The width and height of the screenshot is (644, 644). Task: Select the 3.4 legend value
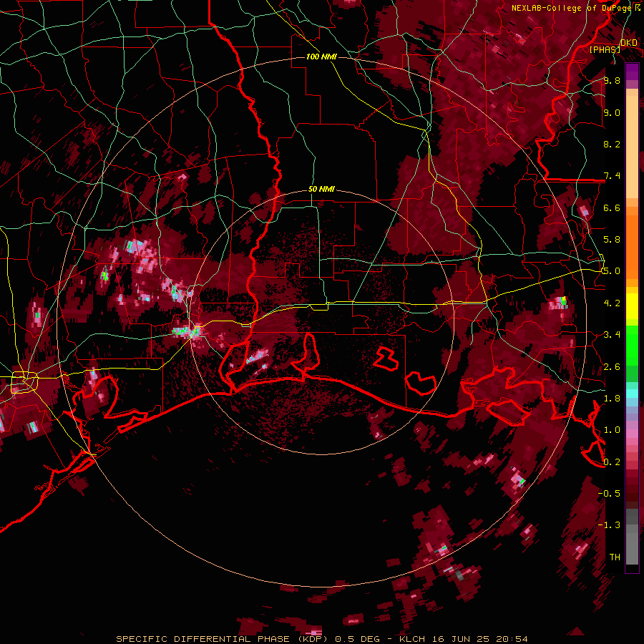[x=612, y=335]
